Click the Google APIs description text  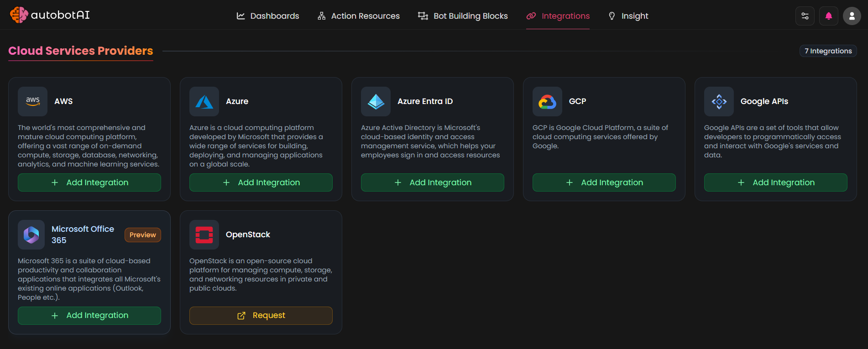[772, 141]
